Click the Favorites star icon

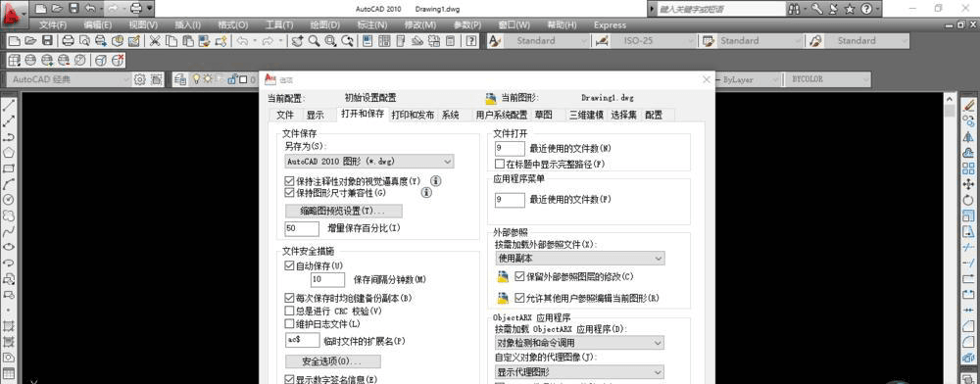[849, 9]
